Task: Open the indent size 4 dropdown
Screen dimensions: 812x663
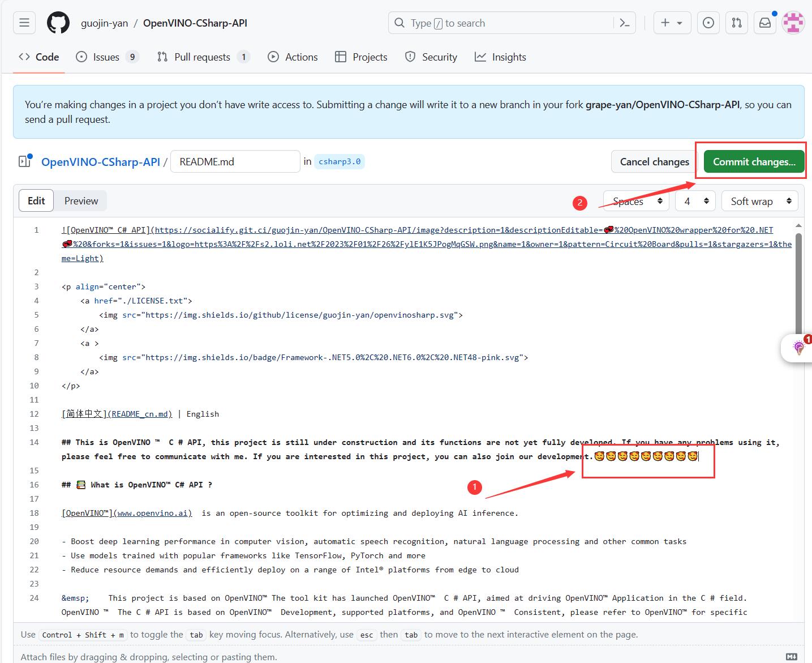Action: [695, 201]
